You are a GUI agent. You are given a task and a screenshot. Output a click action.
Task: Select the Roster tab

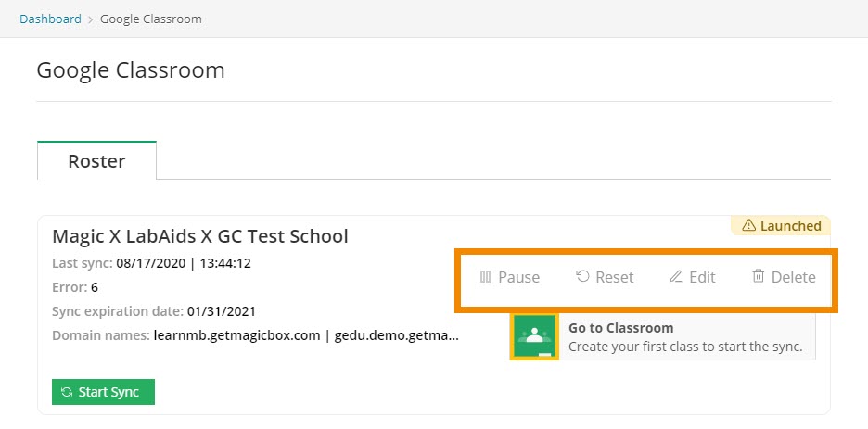coord(96,161)
